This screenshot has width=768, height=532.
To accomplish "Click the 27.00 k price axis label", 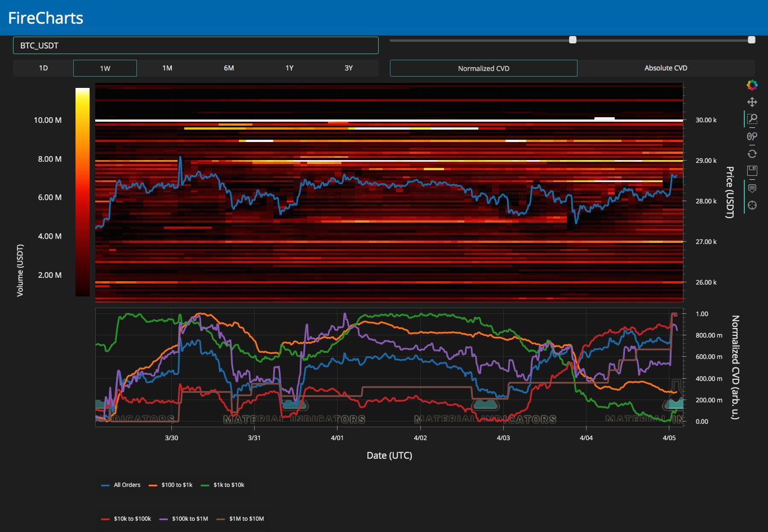I will click(x=706, y=242).
